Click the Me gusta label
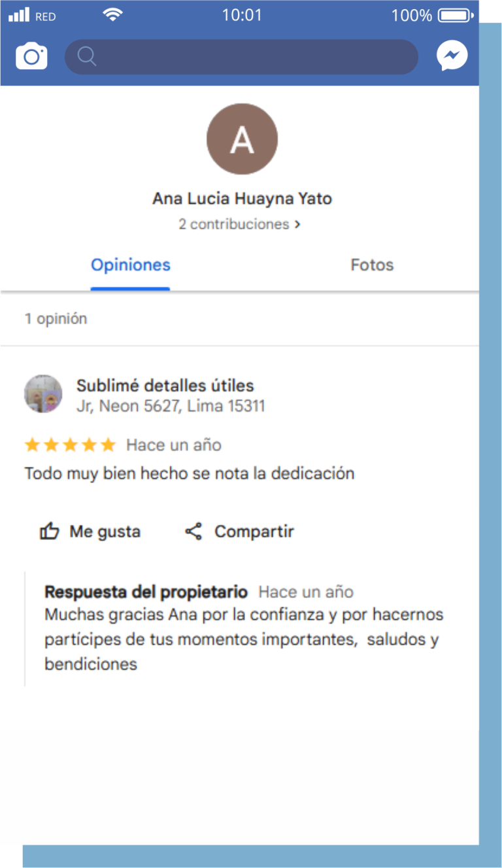Screen dimensions: 502x868 (105, 532)
